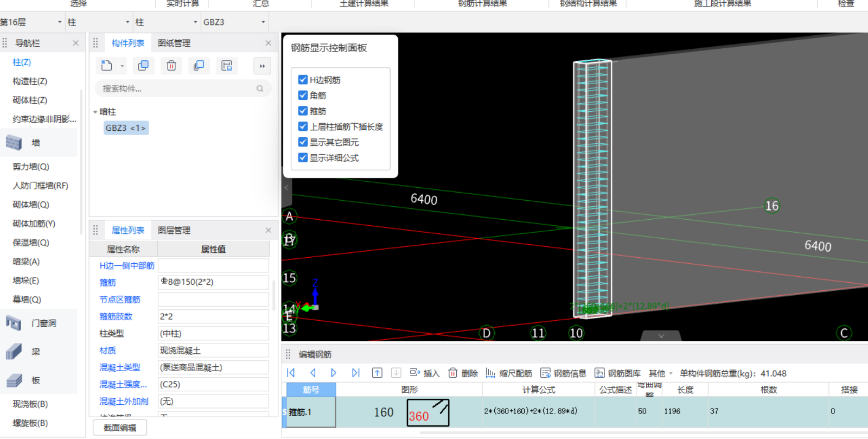Move rebar row up icon
Screen dimensions: 868x439
[377, 373]
